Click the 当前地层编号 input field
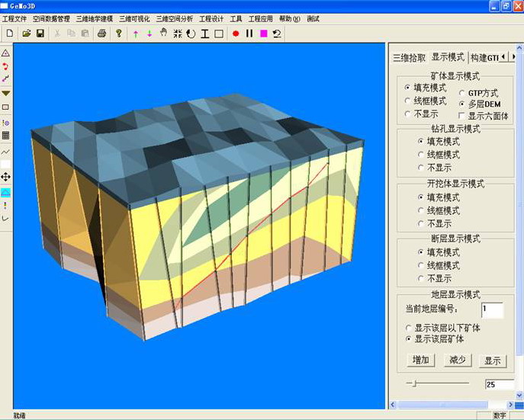The width and height of the screenshot is (524, 420). point(492,309)
